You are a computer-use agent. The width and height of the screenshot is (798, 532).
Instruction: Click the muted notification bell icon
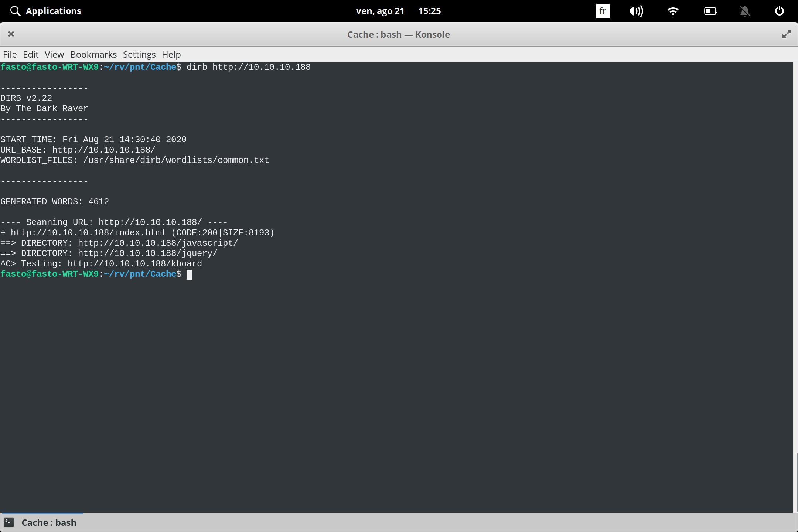[745, 11]
